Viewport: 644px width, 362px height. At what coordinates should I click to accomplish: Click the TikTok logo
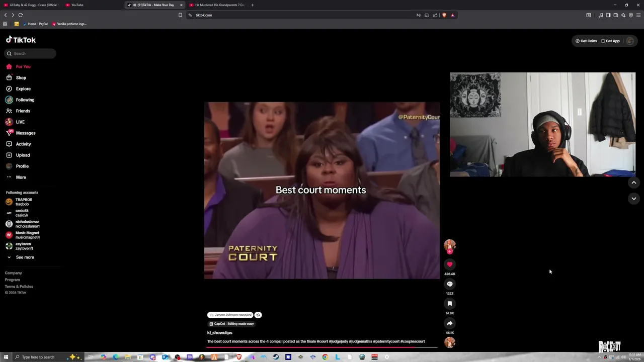(21, 40)
